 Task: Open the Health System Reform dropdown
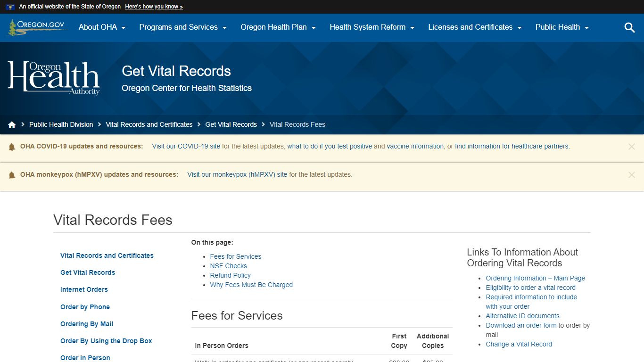pyautogui.click(x=372, y=27)
